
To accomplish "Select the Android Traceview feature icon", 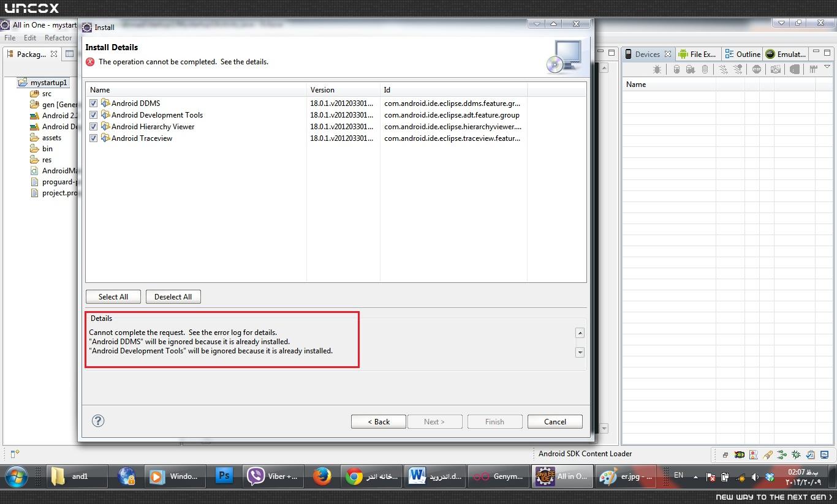I will (105, 138).
